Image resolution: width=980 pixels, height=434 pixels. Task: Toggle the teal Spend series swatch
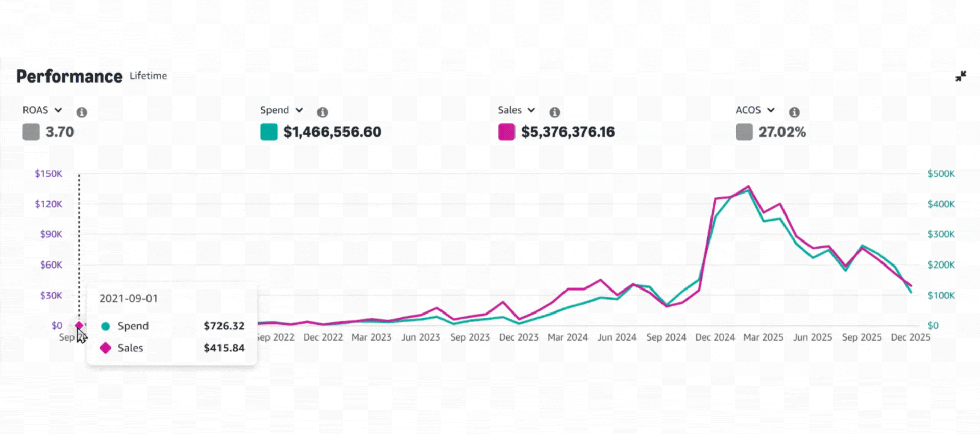point(269,132)
